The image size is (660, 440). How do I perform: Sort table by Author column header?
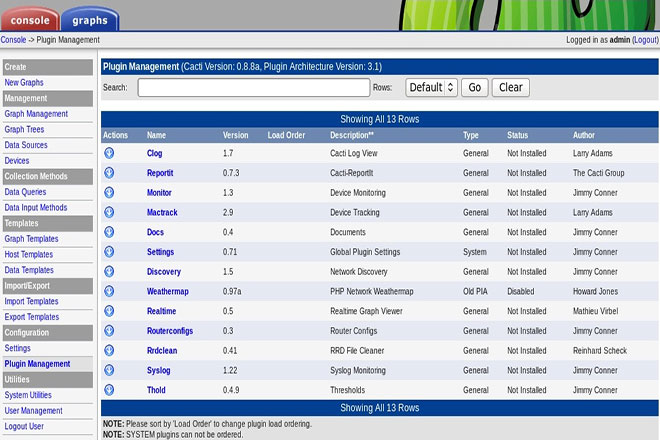coord(583,135)
